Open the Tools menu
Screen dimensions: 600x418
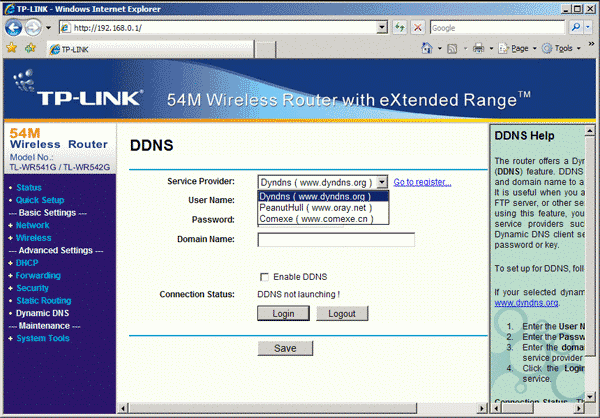(x=562, y=48)
